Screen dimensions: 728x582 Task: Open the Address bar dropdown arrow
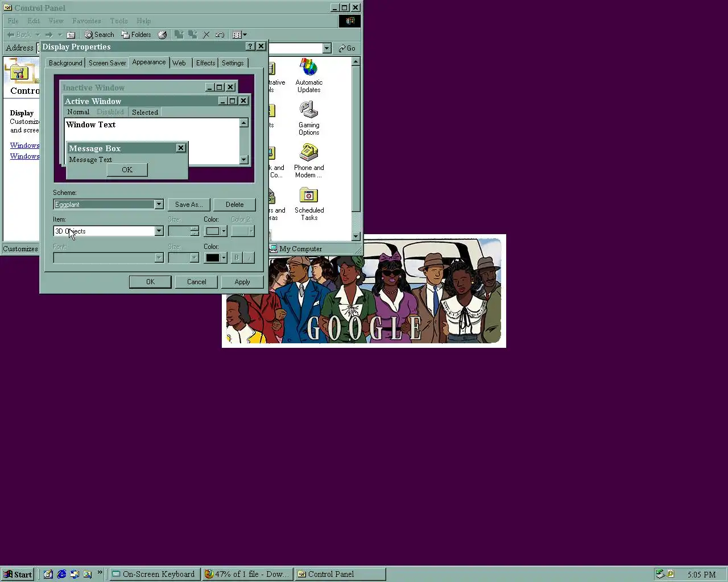pos(326,48)
